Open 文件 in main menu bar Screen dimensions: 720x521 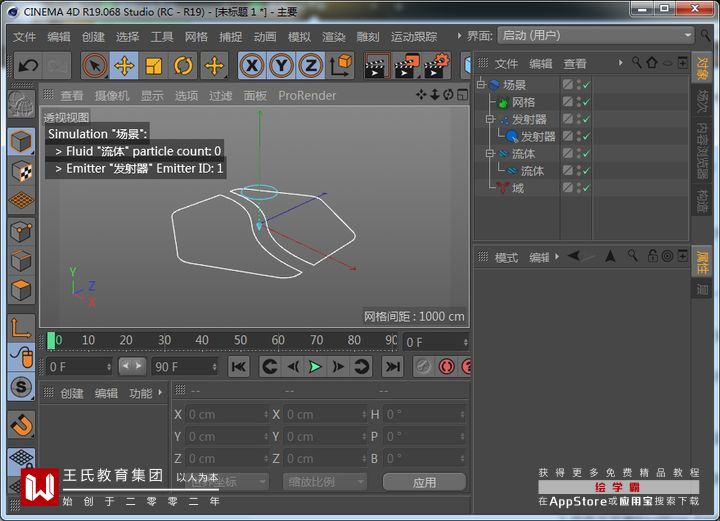24,37
